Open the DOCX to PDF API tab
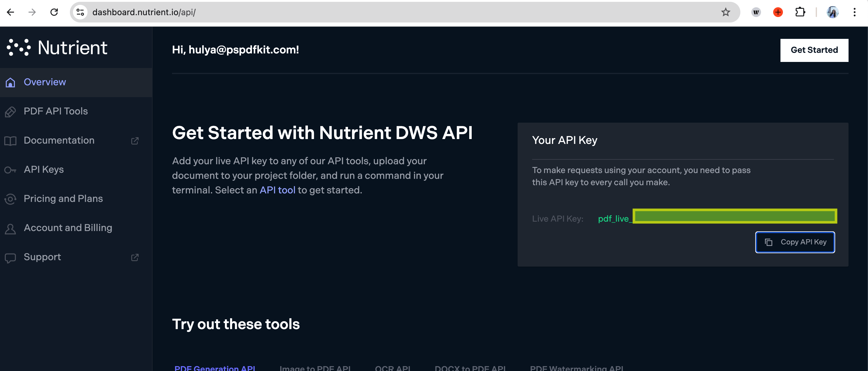 [x=470, y=368]
